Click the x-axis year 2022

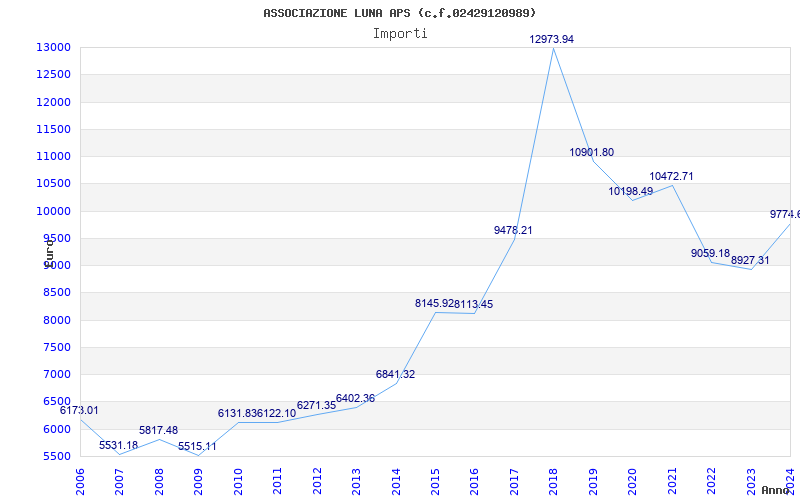711,482
